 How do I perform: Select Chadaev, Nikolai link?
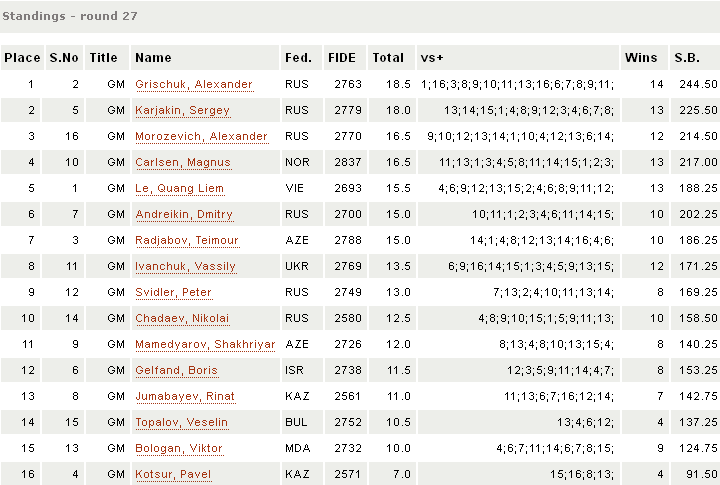point(182,319)
